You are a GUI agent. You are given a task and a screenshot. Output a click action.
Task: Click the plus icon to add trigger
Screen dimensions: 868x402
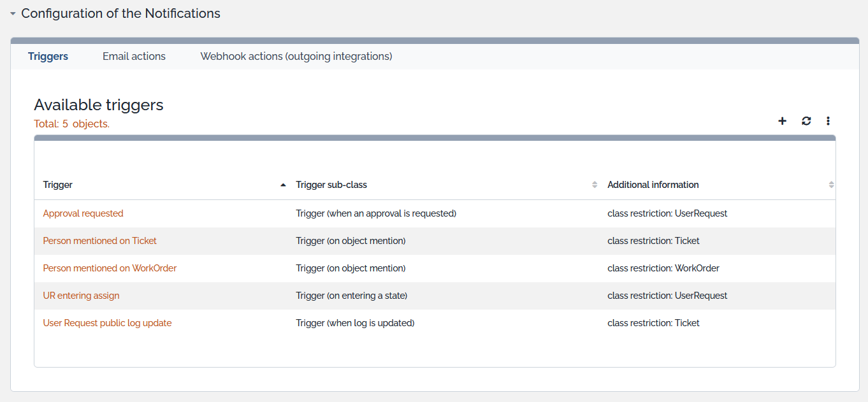pyautogui.click(x=782, y=121)
